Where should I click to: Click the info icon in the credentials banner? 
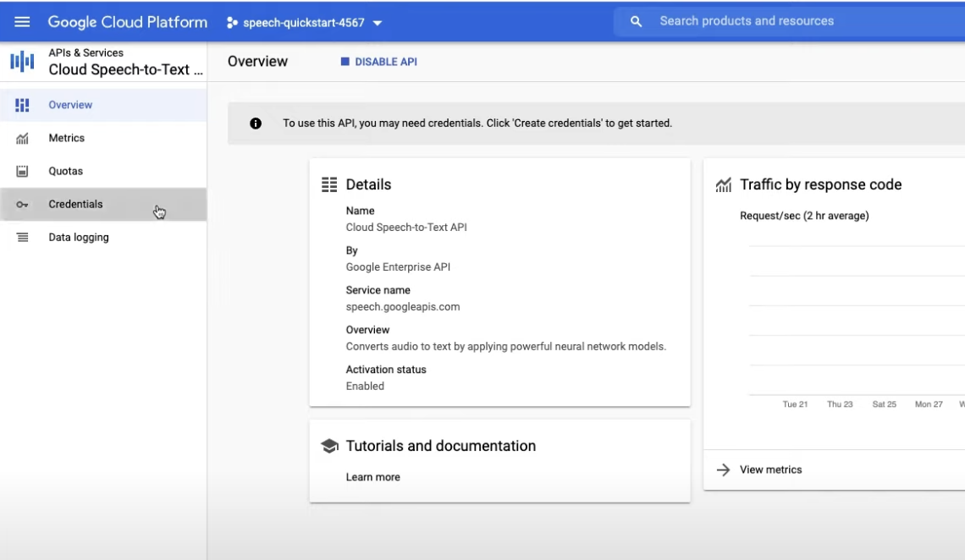point(256,123)
